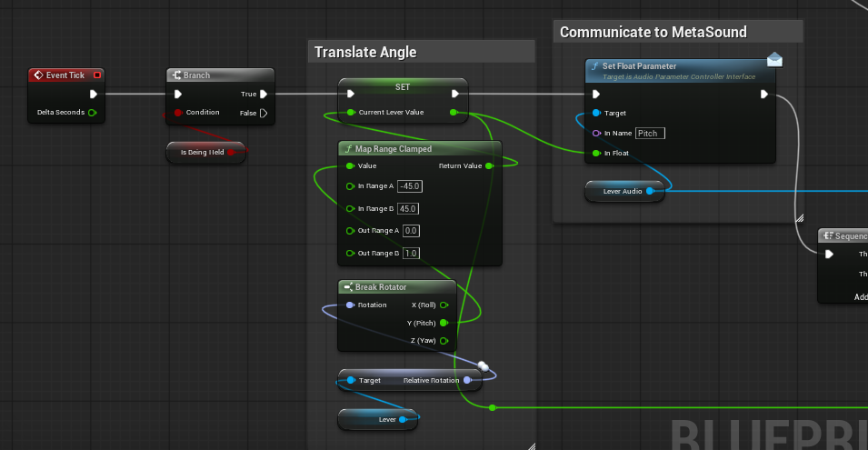This screenshot has width=868, height=450.
Task: Click the Y (Pitch) output pin
Action: coord(444,323)
